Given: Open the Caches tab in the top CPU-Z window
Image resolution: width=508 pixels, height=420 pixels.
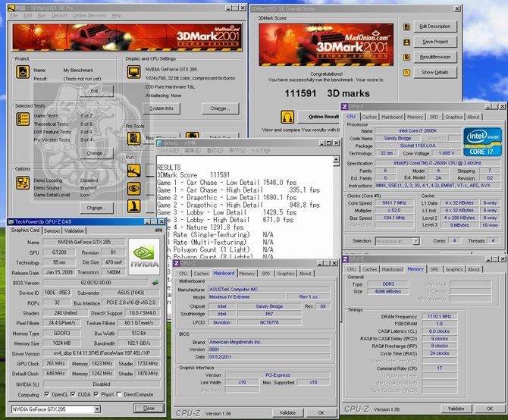Looking at the screenshot, I should (x=369, y=117).
